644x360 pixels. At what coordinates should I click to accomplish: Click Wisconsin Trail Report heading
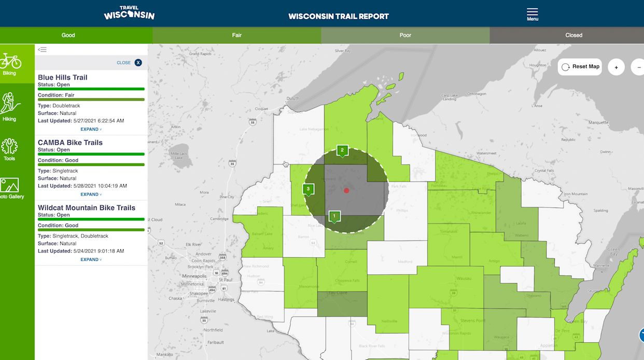(x=339, y=16)
